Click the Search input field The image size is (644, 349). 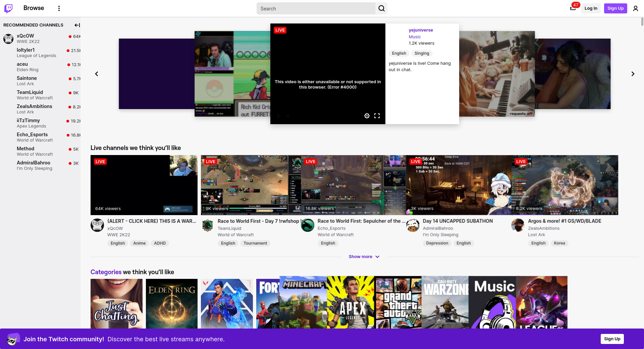click(x=316, y=9)
